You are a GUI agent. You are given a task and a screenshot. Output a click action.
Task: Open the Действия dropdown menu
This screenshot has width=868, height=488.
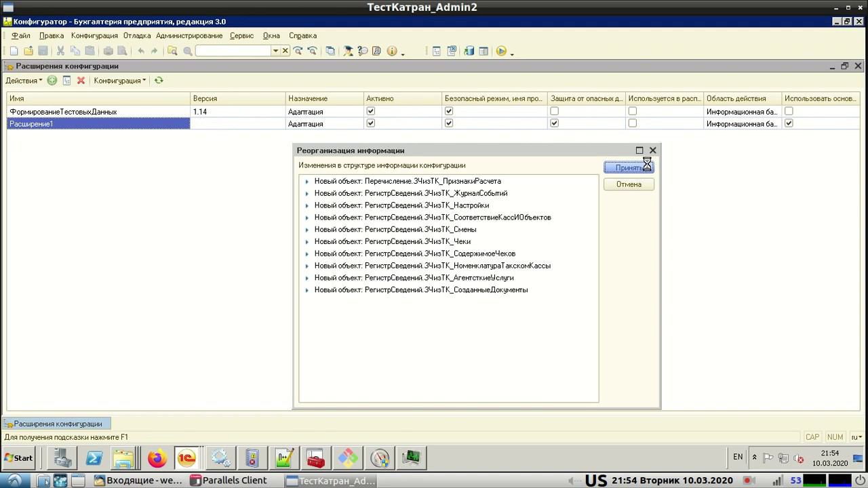[24, 81]
